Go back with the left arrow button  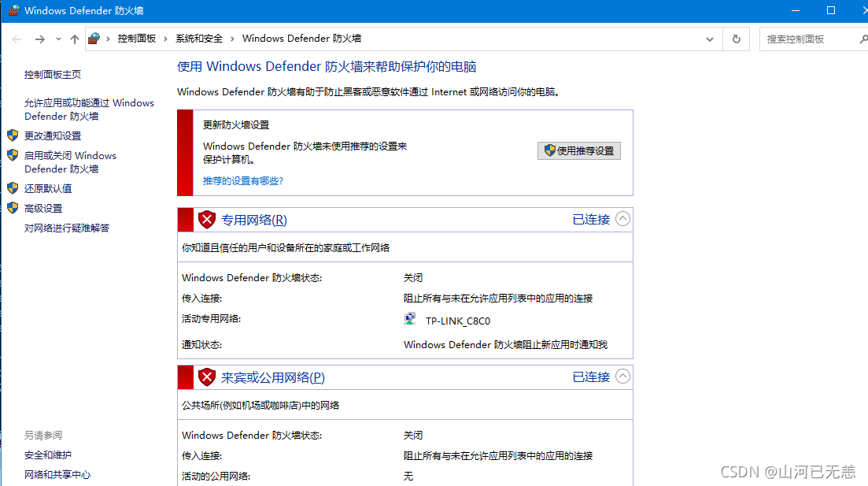(x=17, y=39)
